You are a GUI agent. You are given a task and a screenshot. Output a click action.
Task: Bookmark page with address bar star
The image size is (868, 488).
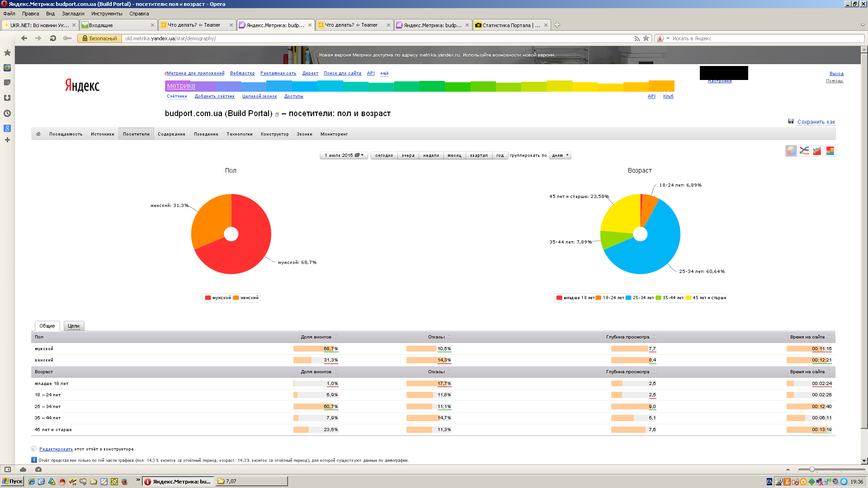pyautogui.click(x=646, y=38)
